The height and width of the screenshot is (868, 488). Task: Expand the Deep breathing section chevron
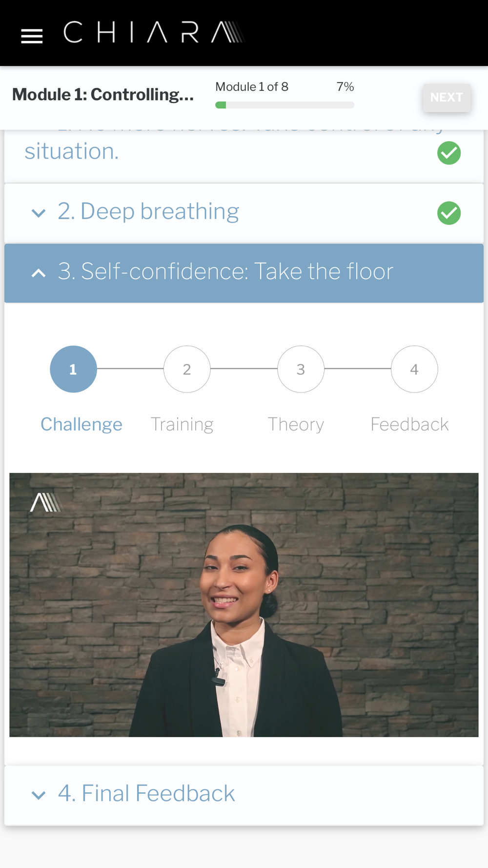(39, 213)
